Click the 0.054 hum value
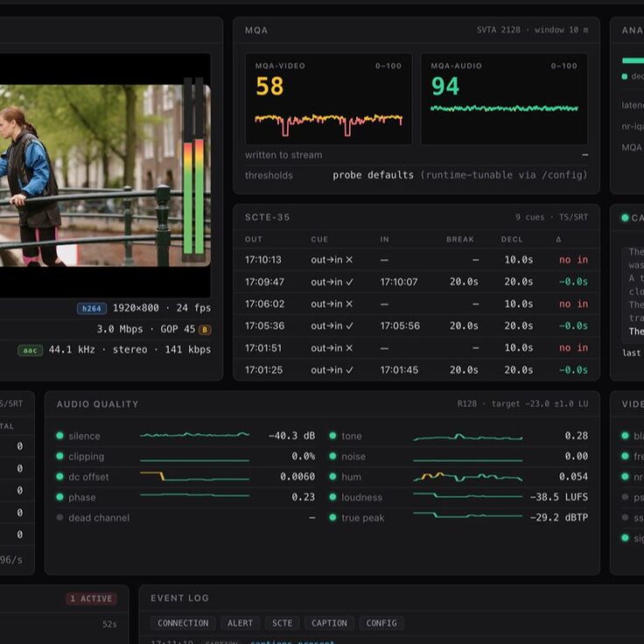This screenshot has width=644, height=644. pos(573,476)
